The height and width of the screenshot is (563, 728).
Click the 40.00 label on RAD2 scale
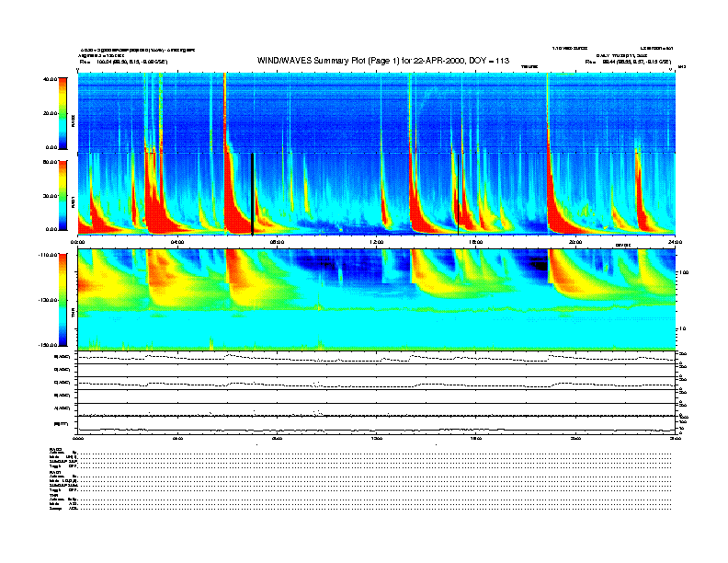click(x=49, y=79)
